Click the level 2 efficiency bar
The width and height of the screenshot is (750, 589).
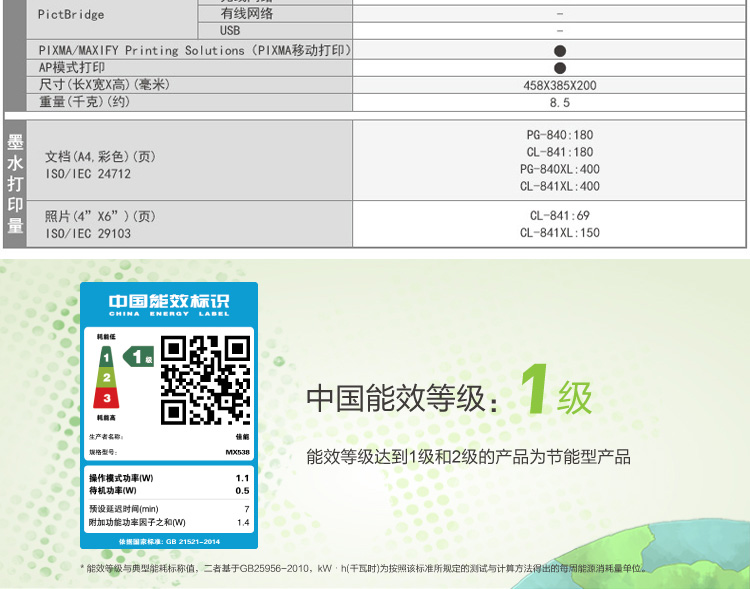(106, 378)
